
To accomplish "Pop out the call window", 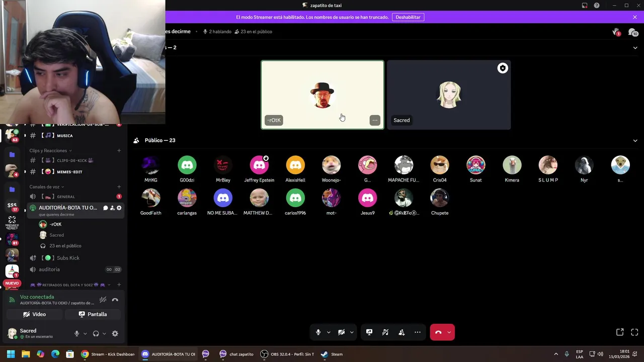I will (620, 332).
